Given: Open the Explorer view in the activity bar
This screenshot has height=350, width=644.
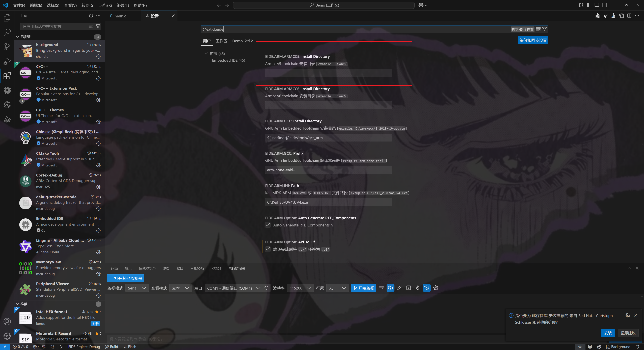Looking at the screenshot, I should click(x=7, y=18).
